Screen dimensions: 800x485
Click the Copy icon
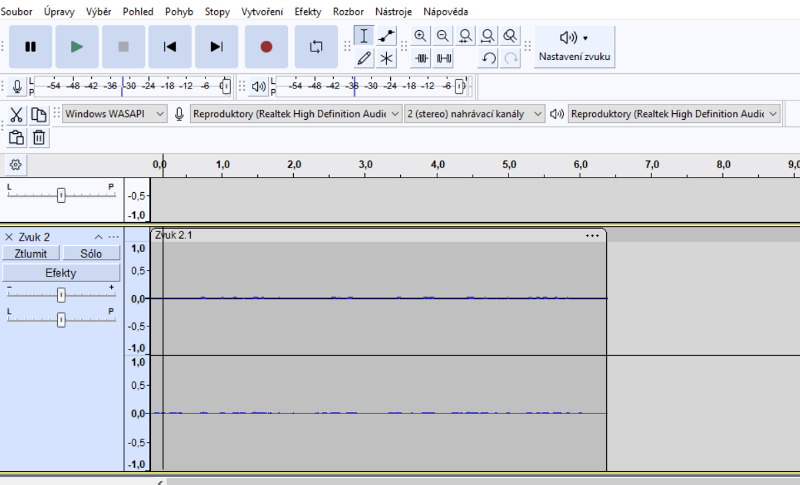click(x=39, y=115)
